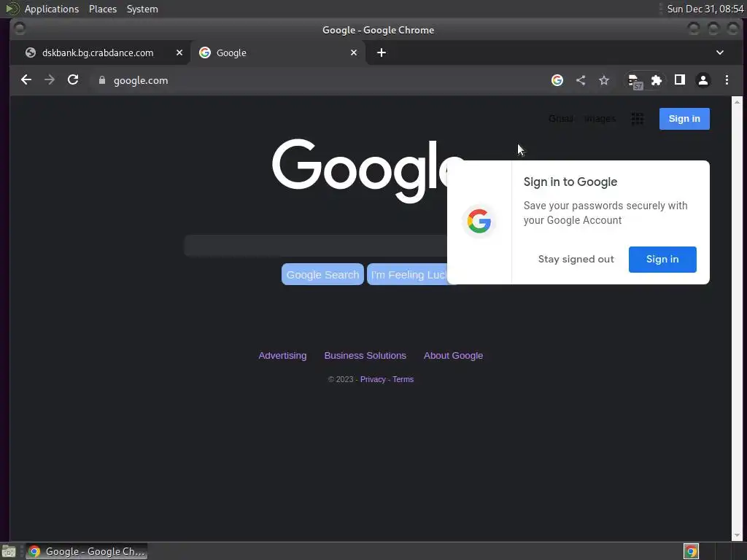Image resolution: width=747 pixels, height=560 pixels.
Task: Click the I'm Feeling Lucky button
Action: click(x=407, y=274)
